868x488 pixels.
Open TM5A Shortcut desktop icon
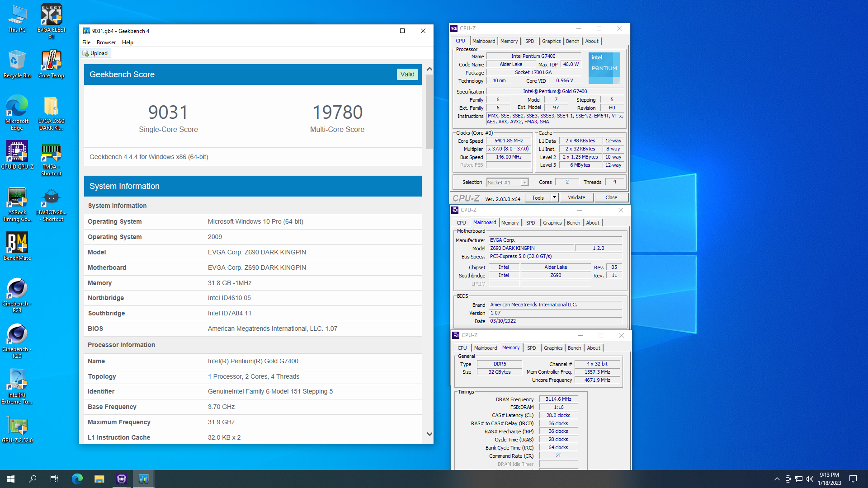click(51, 159)
